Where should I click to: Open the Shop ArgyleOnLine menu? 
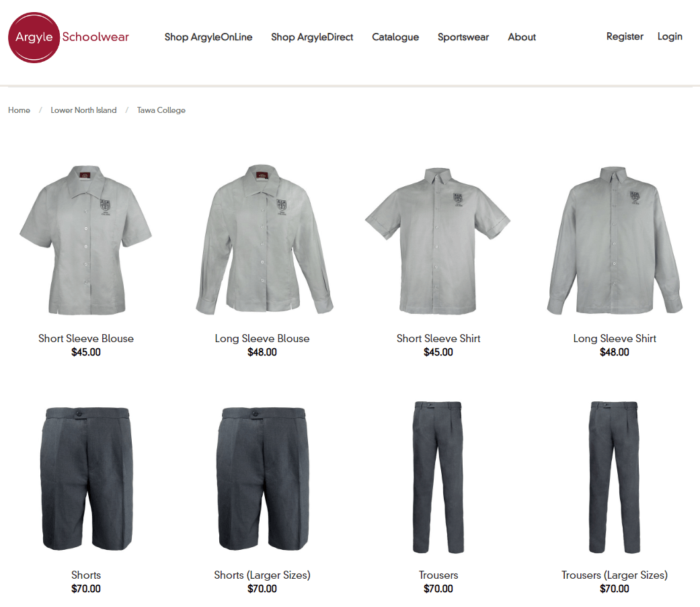[x=208, y=37]
